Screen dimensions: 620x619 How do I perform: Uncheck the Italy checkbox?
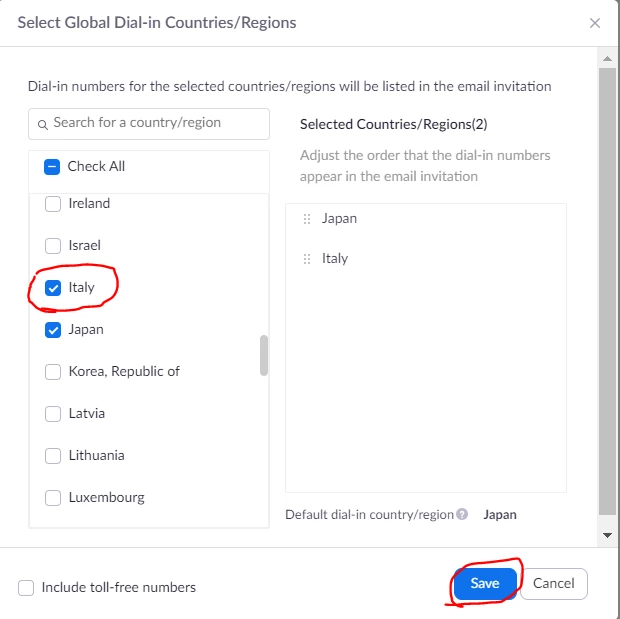(53, 288)
